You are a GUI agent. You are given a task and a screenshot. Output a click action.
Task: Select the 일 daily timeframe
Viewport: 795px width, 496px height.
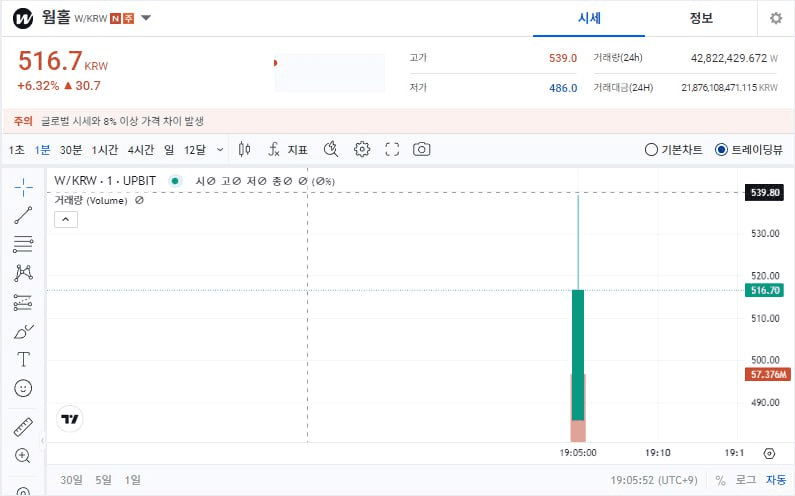pyautogui.click(x=169, y=150)
